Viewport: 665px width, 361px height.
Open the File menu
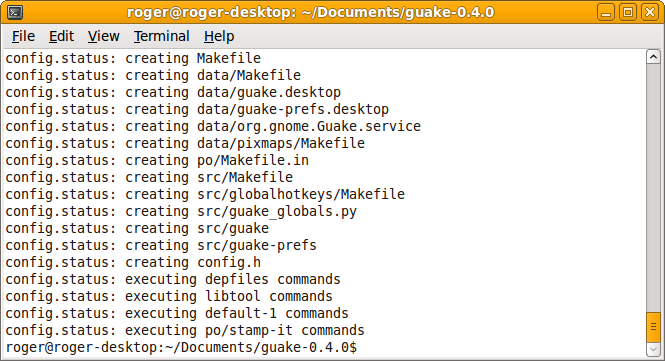coord(23,36)
